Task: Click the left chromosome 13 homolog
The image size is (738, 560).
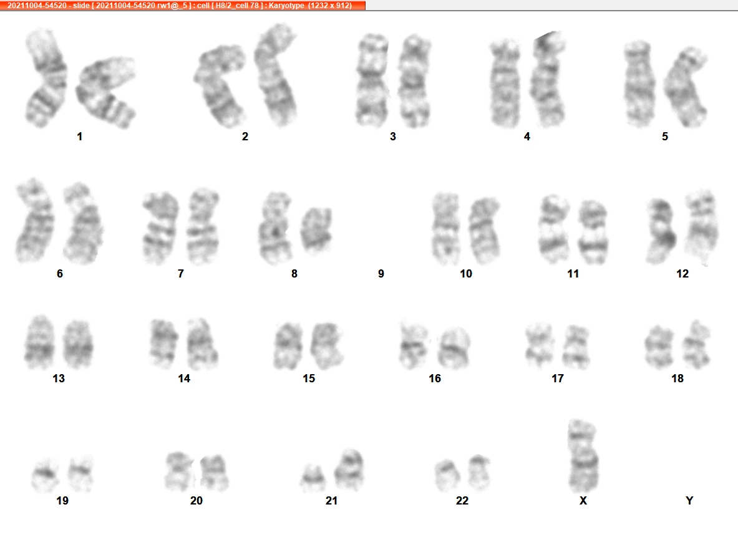Action: tap(40, 342)
